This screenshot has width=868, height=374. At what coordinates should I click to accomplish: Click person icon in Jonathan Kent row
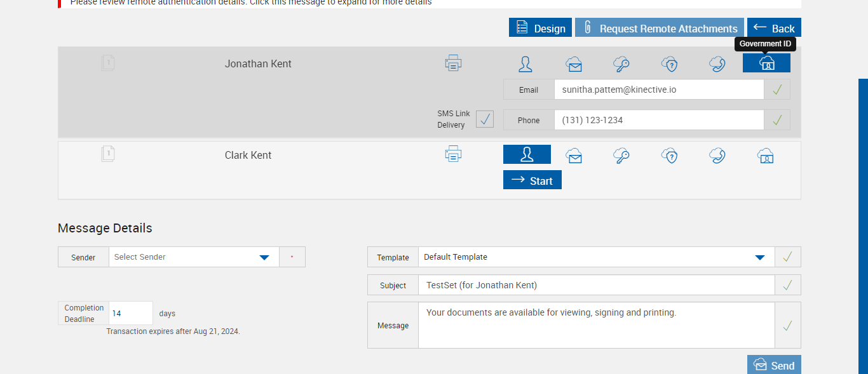coord(526,63)
